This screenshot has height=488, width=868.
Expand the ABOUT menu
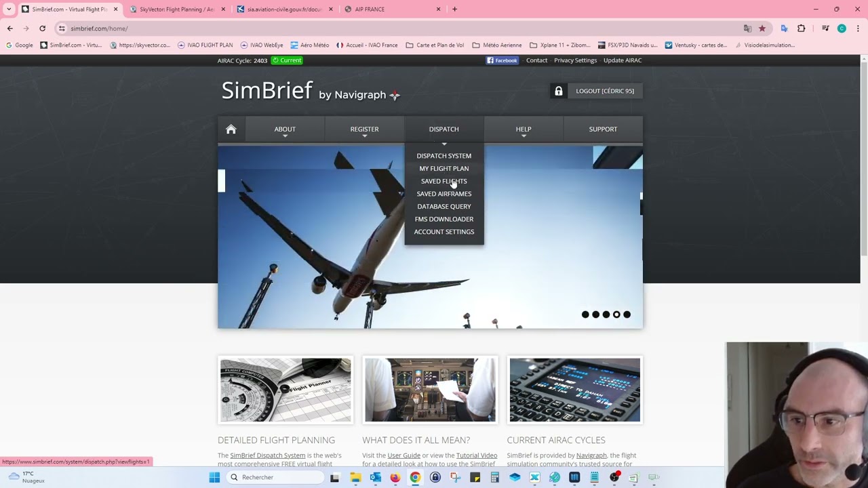point(285,129)
